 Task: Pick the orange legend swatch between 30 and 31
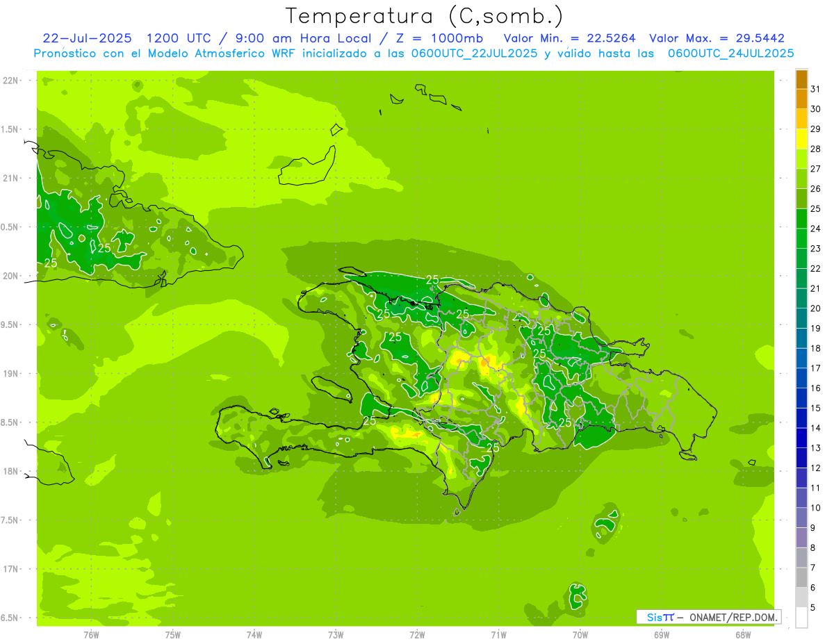pos(801,99)
